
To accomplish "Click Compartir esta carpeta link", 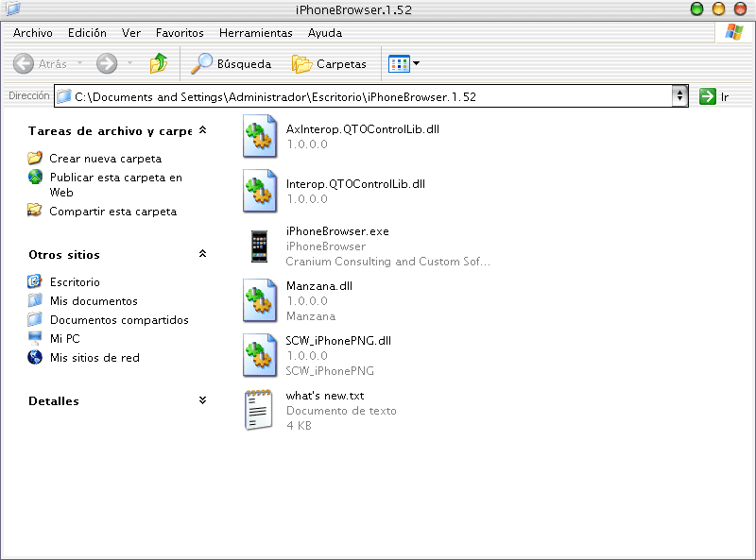I will pyautogui.click(x=112, y=212).
